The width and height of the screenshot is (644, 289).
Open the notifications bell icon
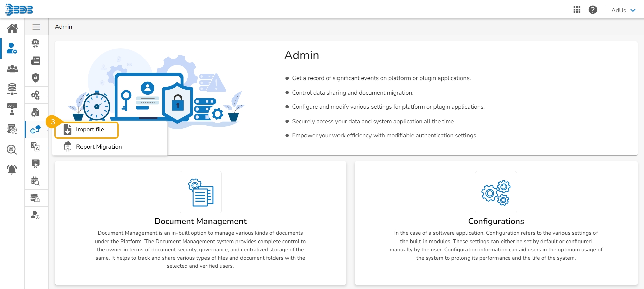click(x=12, y=169)
